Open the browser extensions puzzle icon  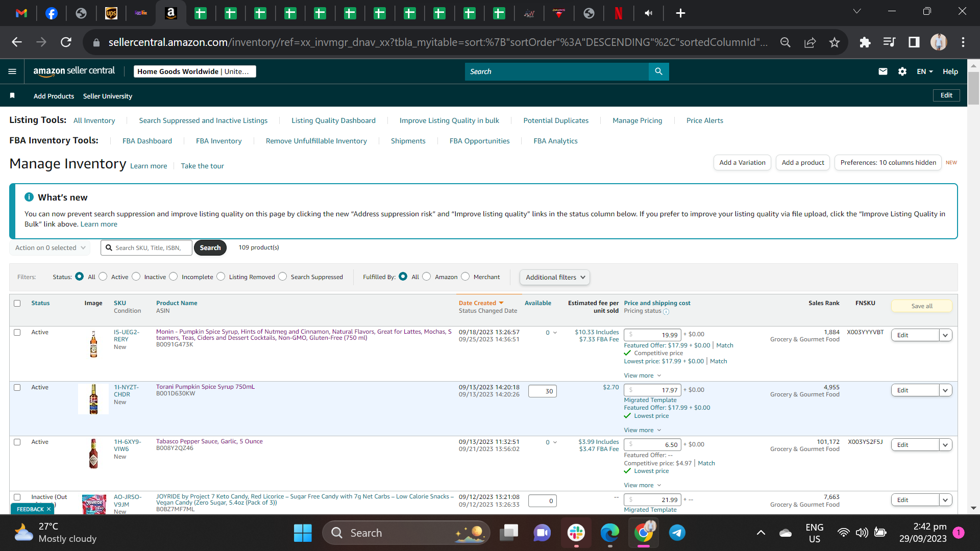(865, 42)
